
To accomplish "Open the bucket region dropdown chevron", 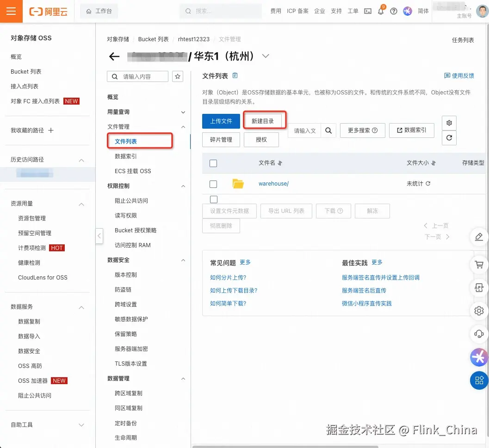I will [266, 56].
